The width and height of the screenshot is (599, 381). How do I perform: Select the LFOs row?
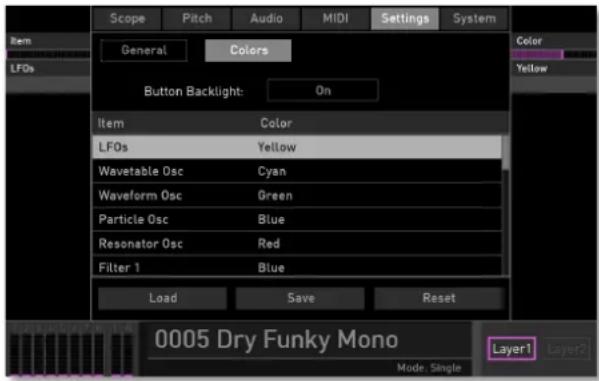click(x=297, y=147)
